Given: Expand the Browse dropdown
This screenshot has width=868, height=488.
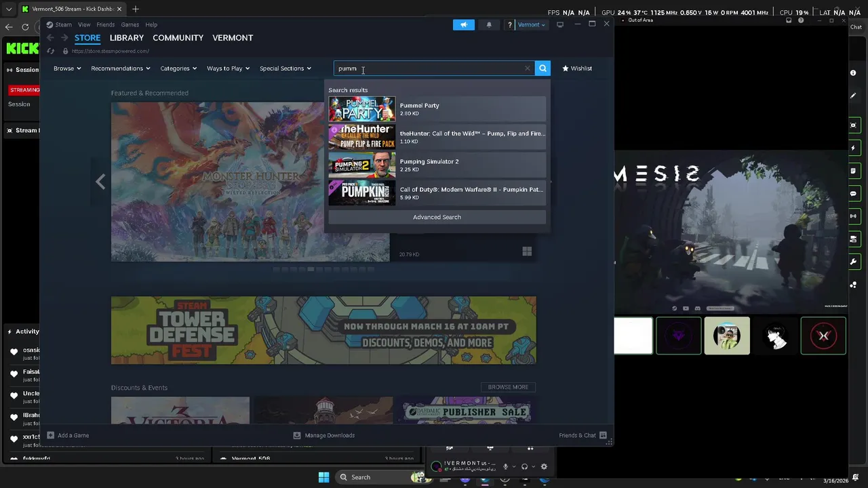Looking at the screenshot, I should pos(67,68).
